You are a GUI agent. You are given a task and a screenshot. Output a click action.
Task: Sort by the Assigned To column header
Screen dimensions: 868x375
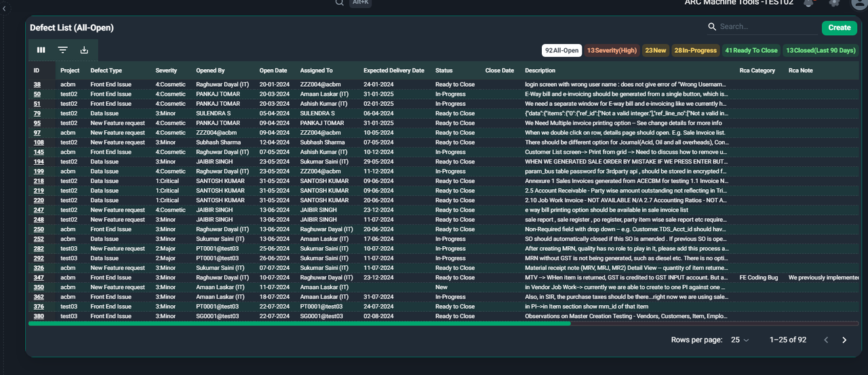point(317,71)
